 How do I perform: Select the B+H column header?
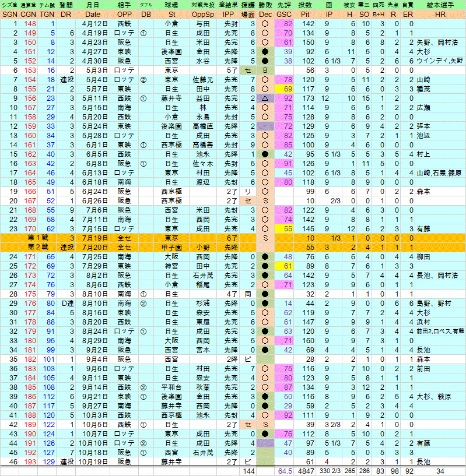pos(378,14)
